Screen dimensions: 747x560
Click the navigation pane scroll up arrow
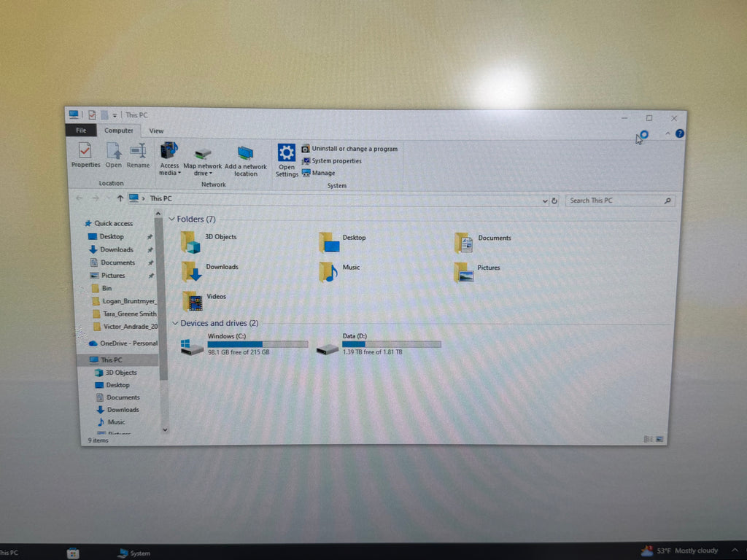[158, 214]
